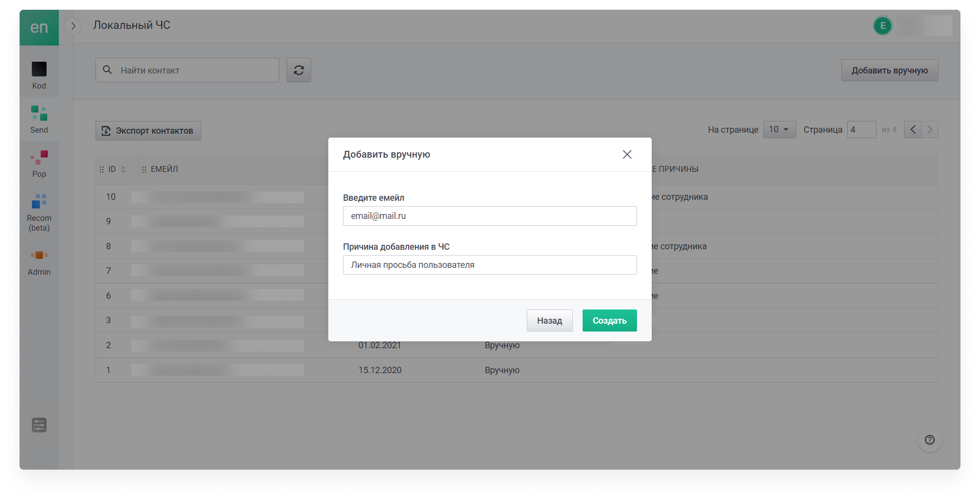Viewport: 980px width, 499px height.
Task: Click the ЕМЕЙЛ column header
Action: [x=164, y=169]
